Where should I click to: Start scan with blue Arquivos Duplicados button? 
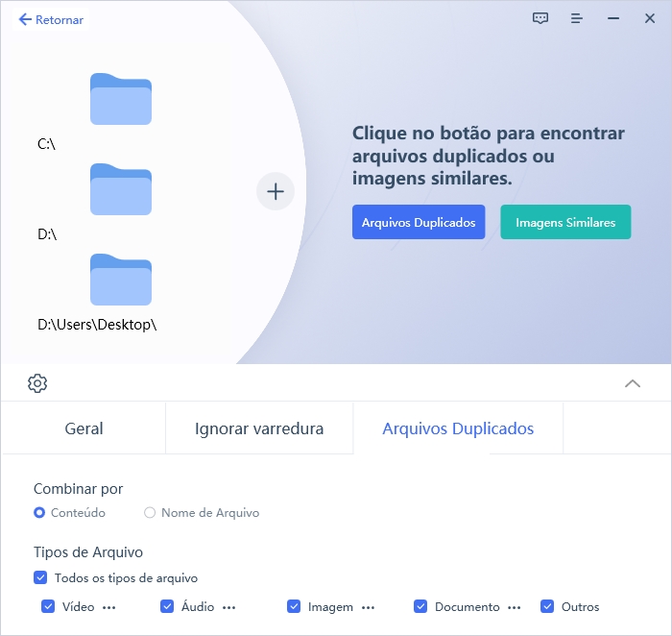419,222
